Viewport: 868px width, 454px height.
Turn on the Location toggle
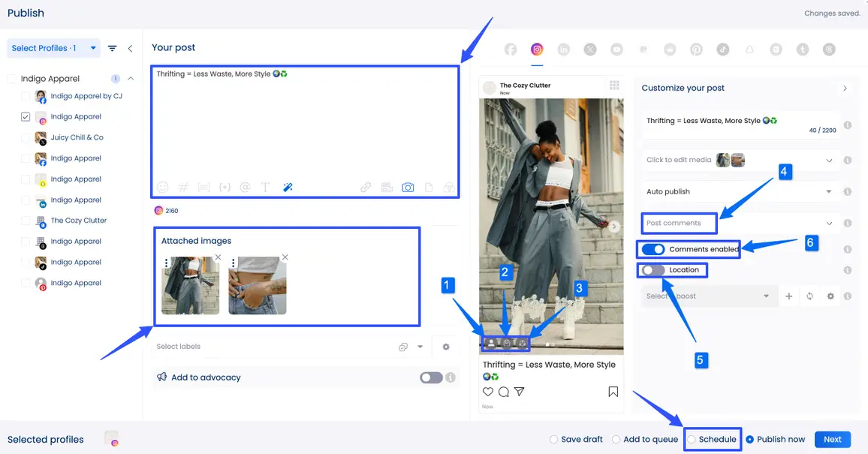[x=653, y=270]
